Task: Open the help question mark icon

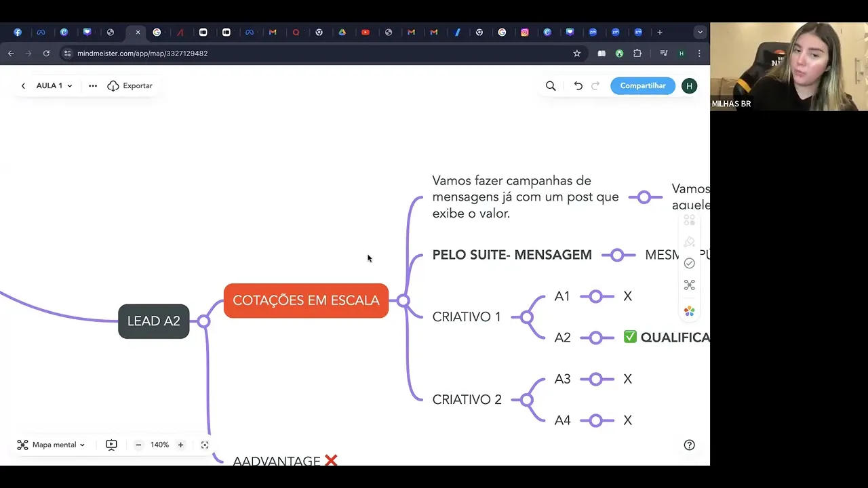Action: (690, 445)
